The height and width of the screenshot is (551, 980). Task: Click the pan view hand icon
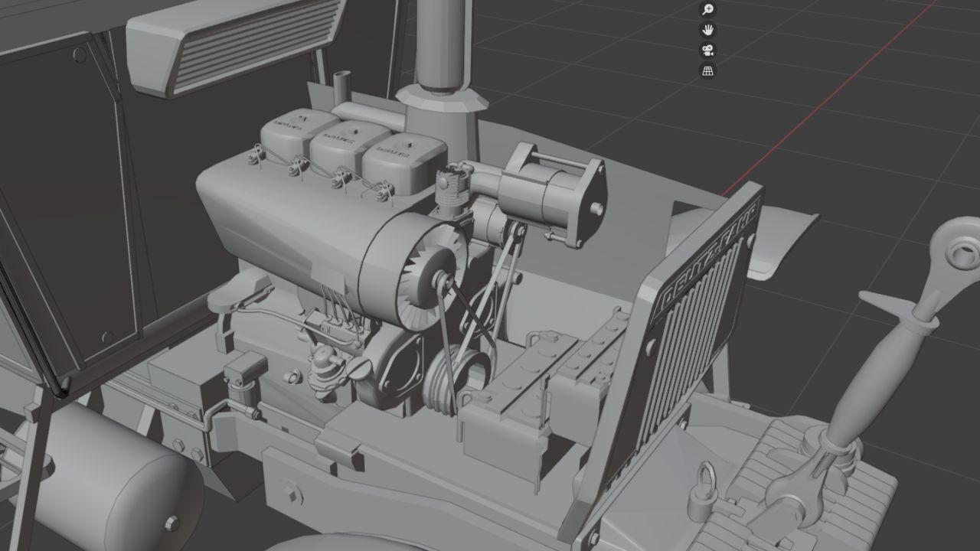[x=708, y=30]
